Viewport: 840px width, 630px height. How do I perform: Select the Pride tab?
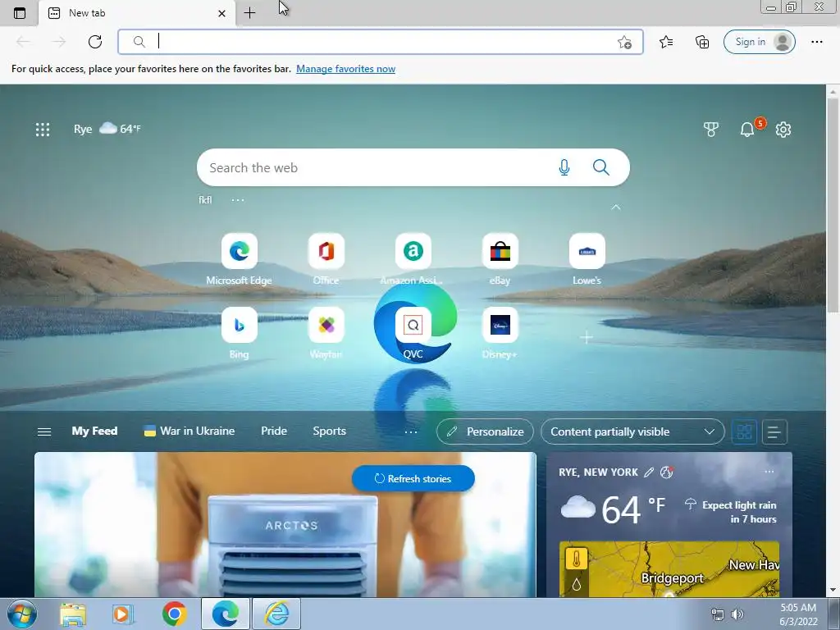pyautogui.click(x=274, y=431)
